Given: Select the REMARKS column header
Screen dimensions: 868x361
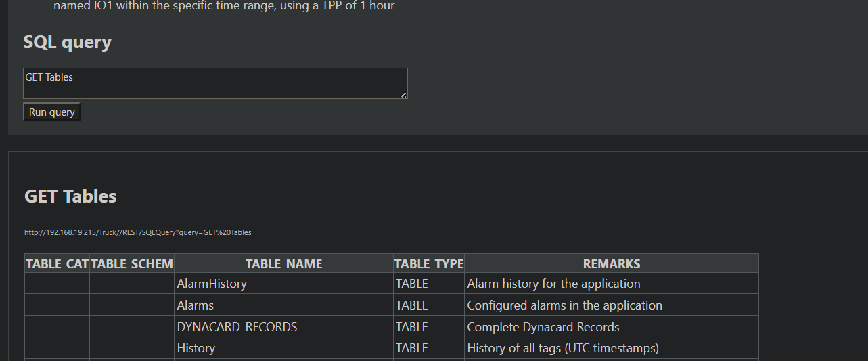Looking at the screenshot, I should click(x=611, y=264).
